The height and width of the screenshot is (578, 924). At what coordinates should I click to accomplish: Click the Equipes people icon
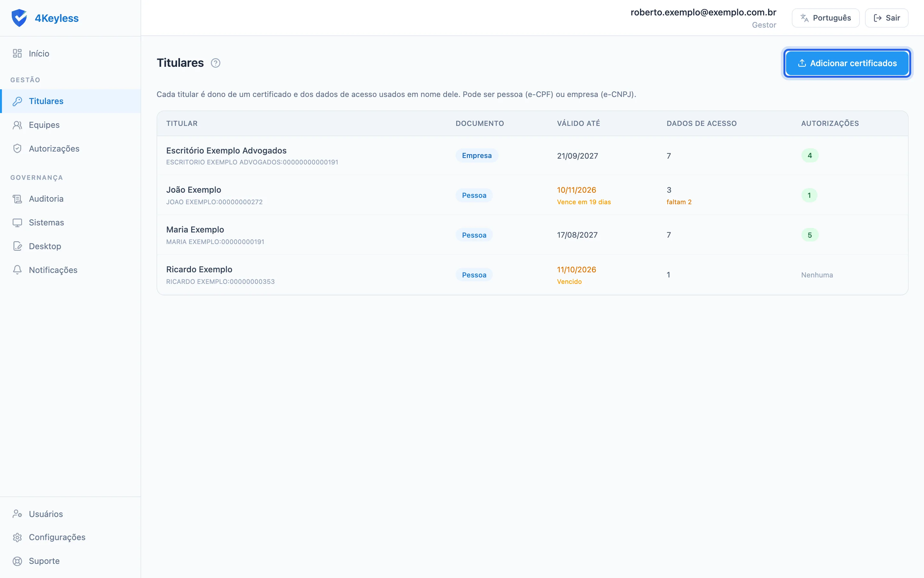pyautogui.click(x=17, y=125)
